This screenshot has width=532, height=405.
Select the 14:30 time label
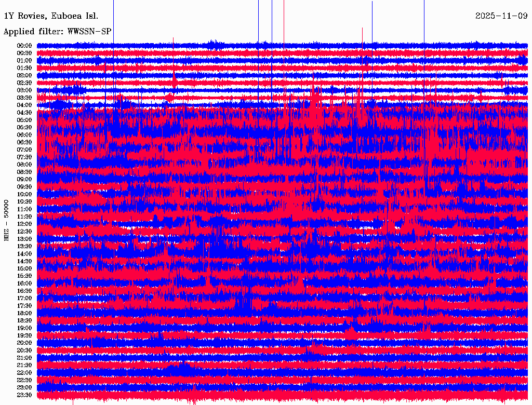pos(24,261)
